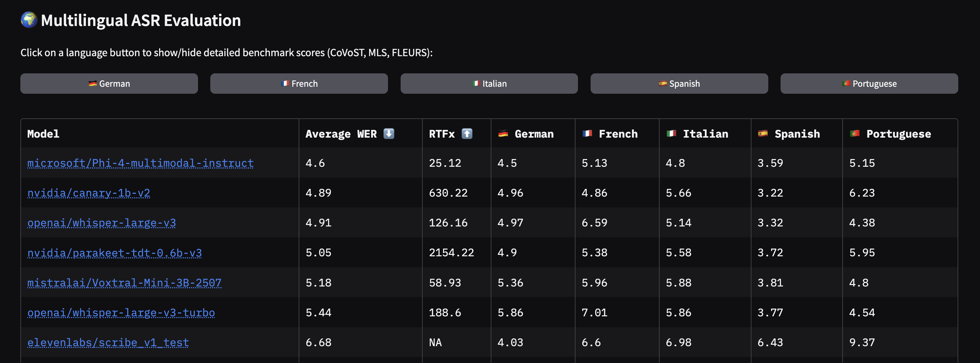Open the microsoft/Phi-4-multimodal-instruct link
980x363 pixels.
click(x=141, y=163)
